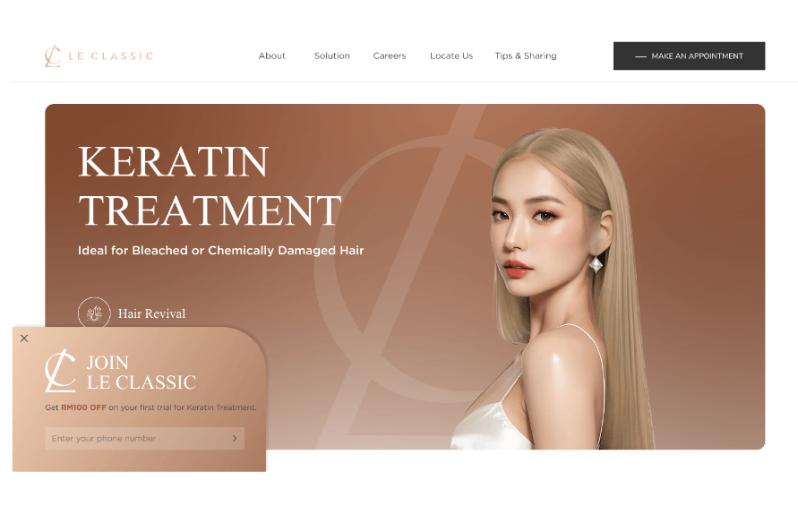Click the Keratin Treatment banner heading
This screenshot has height=532, width=798.
point(210,186)
